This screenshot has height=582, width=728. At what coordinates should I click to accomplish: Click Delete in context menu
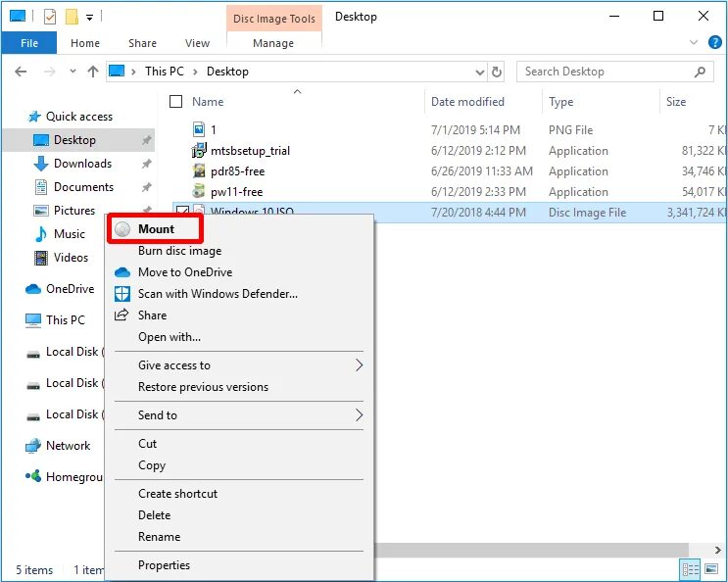click(154, 515)
